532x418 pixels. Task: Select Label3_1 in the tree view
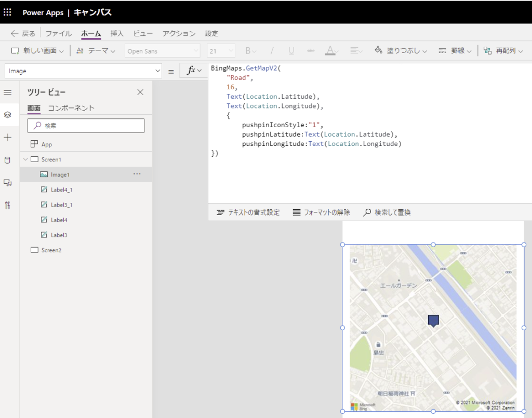[86, 205]
